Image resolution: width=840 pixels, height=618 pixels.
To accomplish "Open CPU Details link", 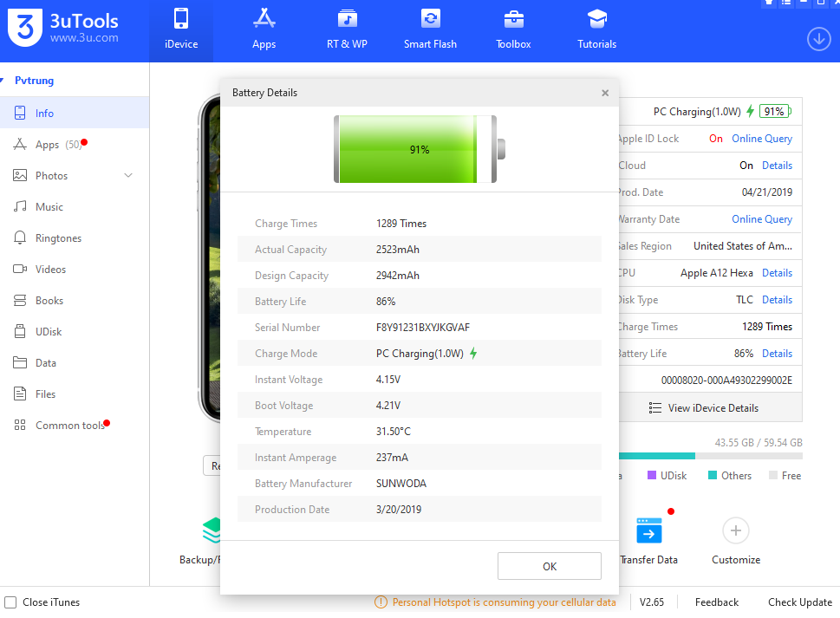I will (777, 273).
